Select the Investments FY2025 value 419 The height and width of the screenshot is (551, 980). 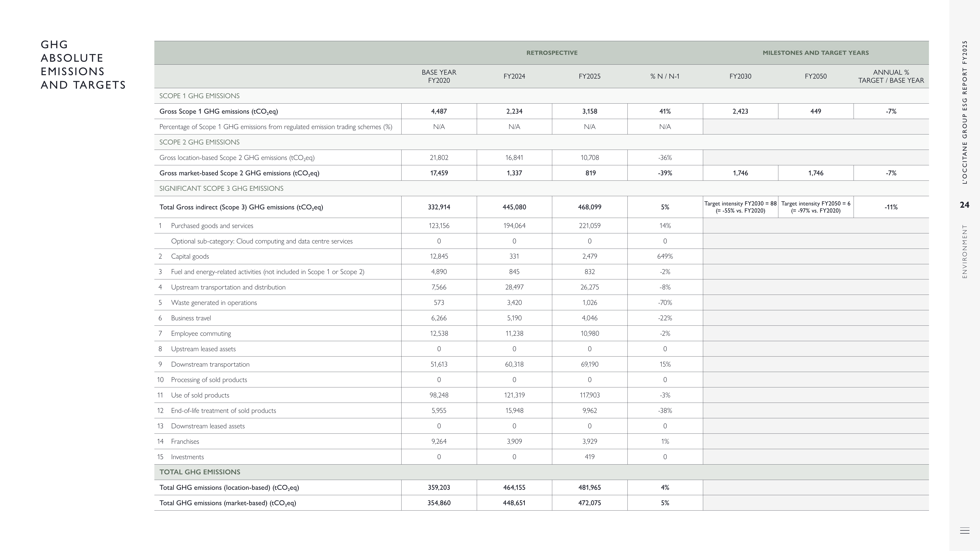coord(589,457)
